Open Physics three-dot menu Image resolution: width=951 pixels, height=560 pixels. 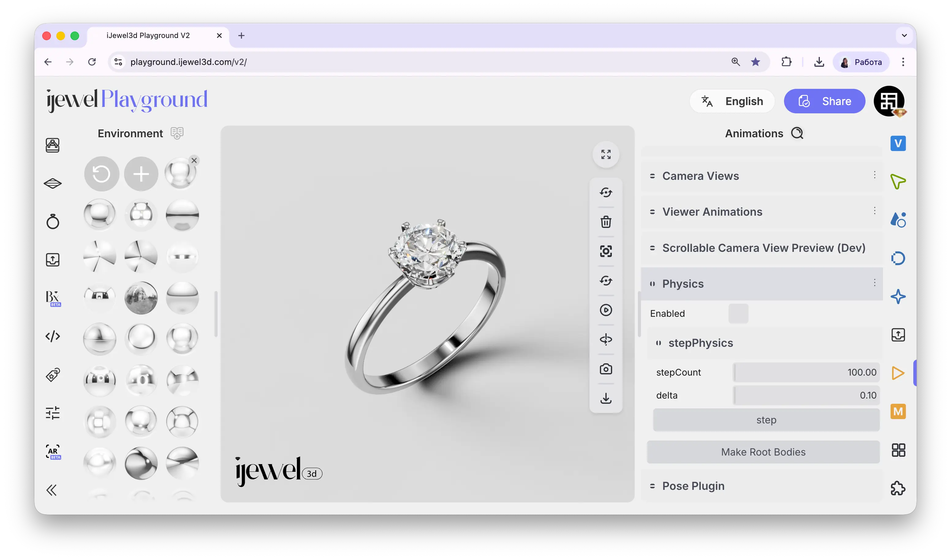(x=874, y=283)
